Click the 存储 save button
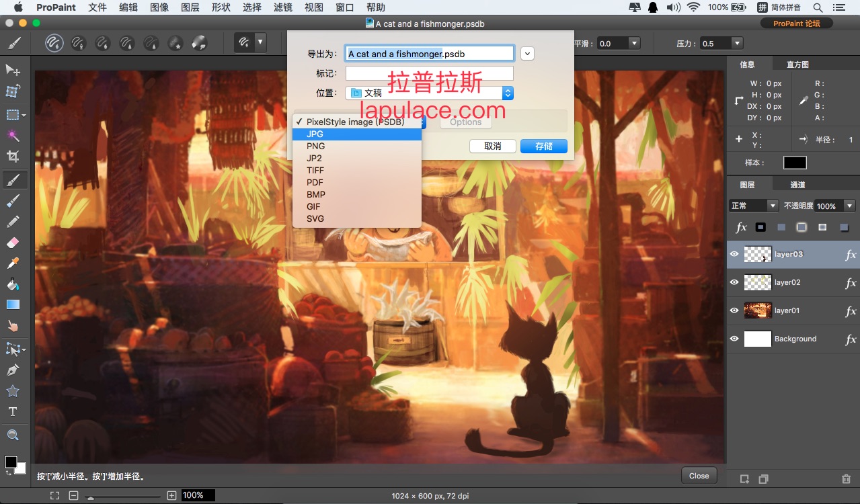Screen dimensions: 860x504 [x=544, y=146]
